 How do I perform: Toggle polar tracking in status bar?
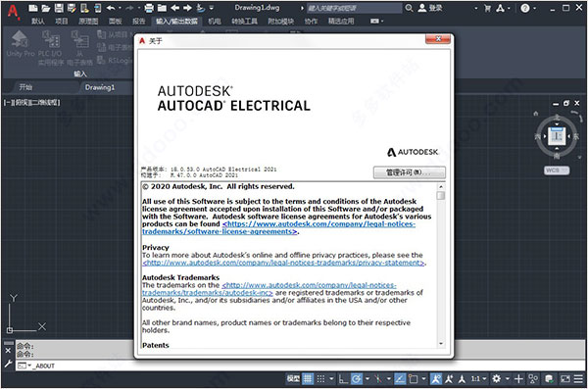click(x=357, y=379)
